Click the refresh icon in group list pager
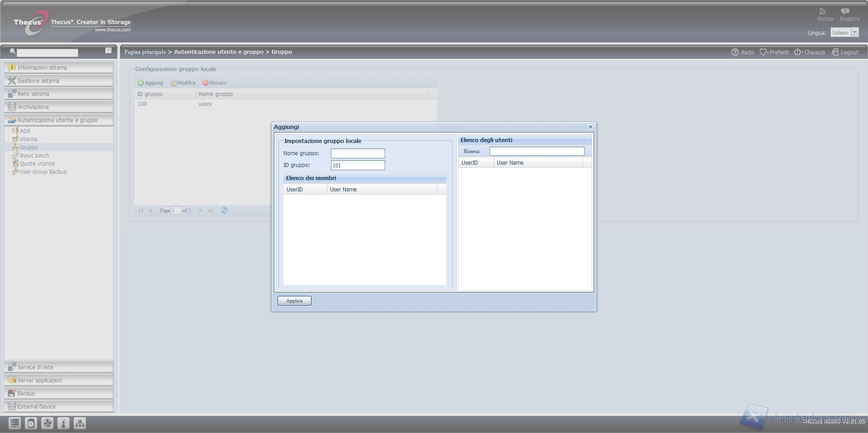 pos(224,210)
